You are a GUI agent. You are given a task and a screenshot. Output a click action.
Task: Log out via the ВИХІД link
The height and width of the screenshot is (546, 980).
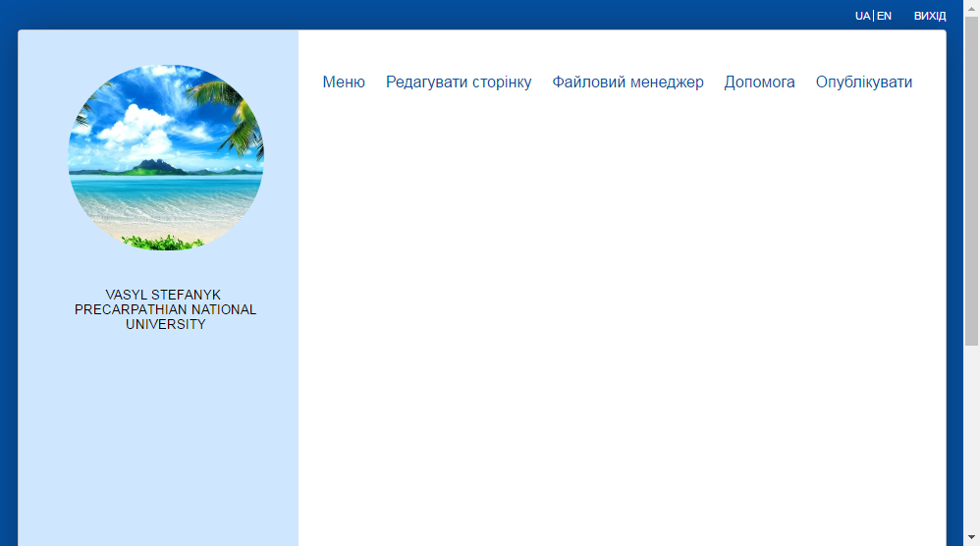pos(930,16)
